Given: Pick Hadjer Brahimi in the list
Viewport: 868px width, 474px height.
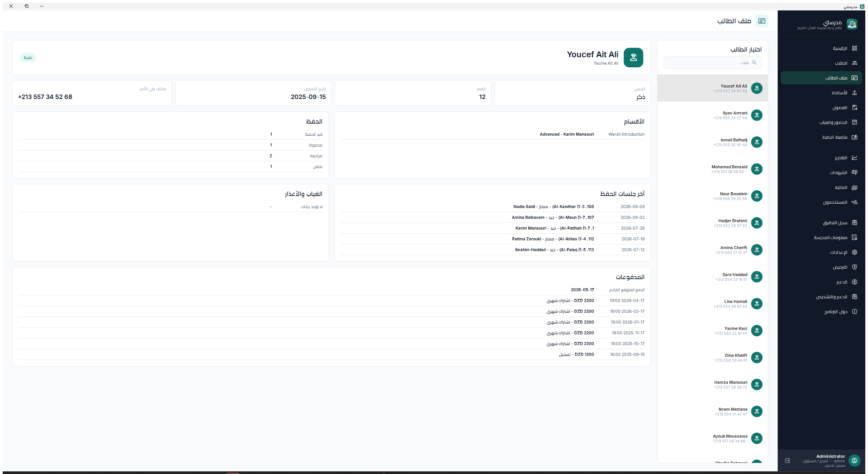Looking at the screenshot, I should tap(712, 223).
